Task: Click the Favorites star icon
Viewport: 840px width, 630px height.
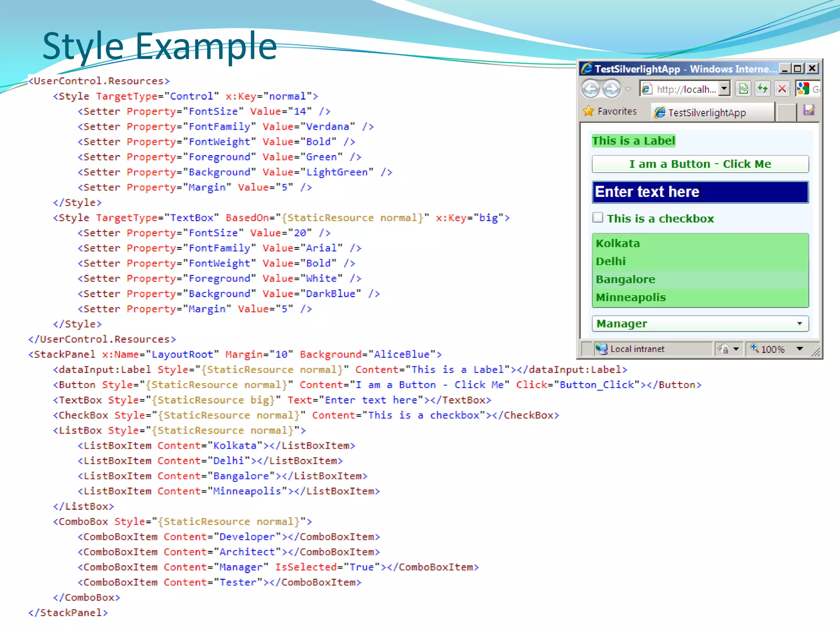Action: 589,111
